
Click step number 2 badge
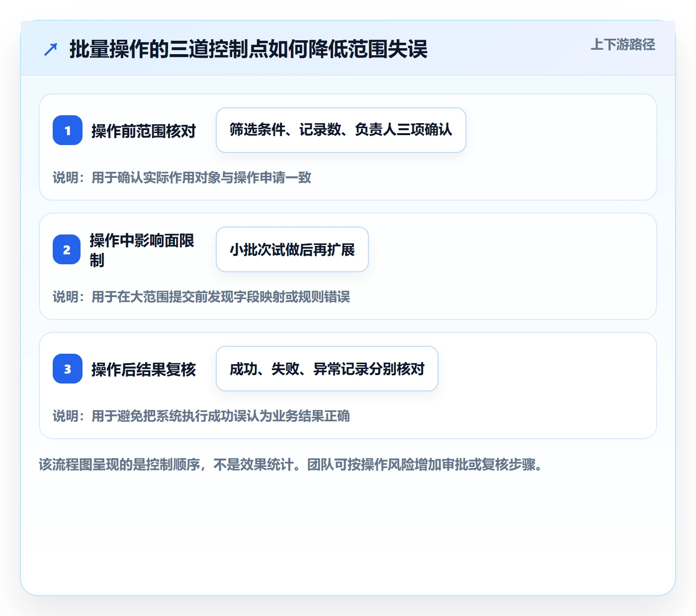click(x=67, y=249)
